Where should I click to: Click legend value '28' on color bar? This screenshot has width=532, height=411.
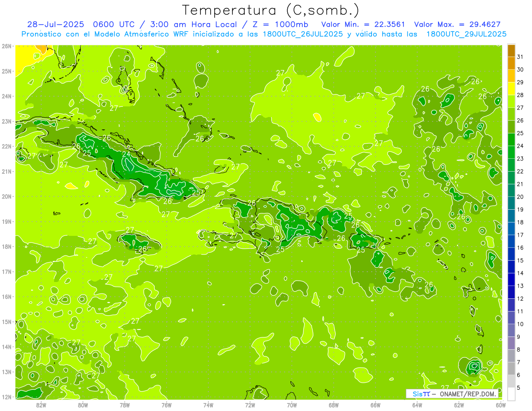click(x=520, y=95)
